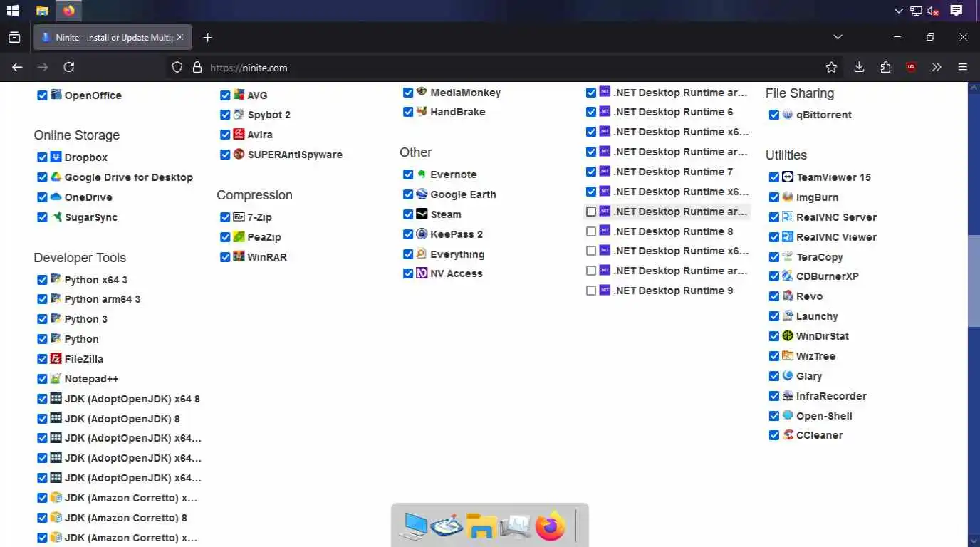Uncheck the TeraCopy checkbox
Viewport: 980px width, 547px height.
point(774,257)
